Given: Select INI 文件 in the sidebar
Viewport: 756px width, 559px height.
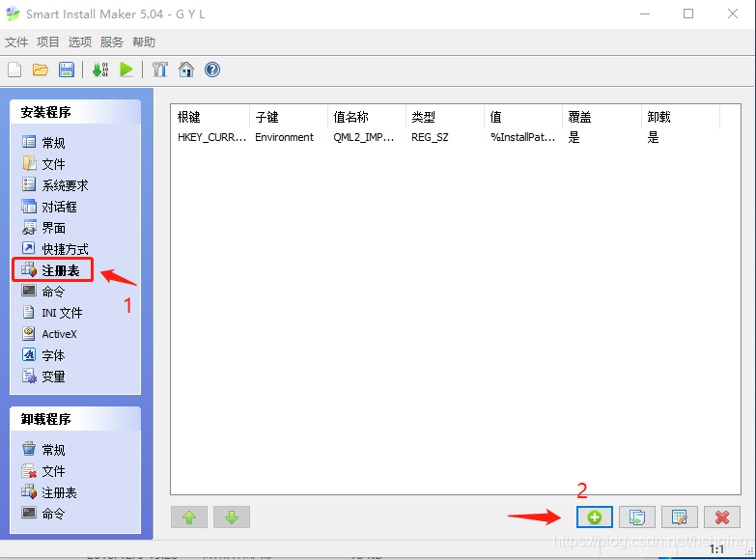Looking at the screenshot, I should point(52,313).
